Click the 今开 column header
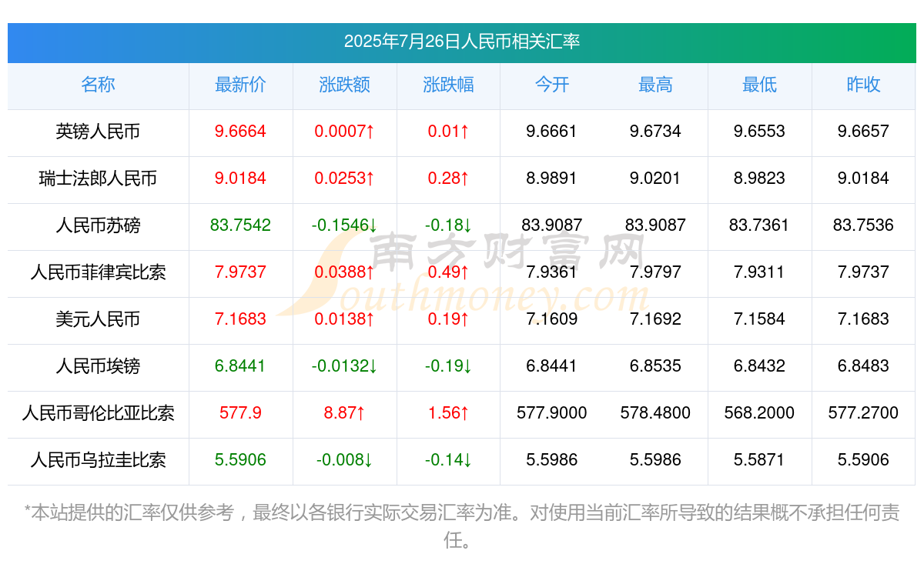Viewport: 924px width, 564px height. coord(552,85)
